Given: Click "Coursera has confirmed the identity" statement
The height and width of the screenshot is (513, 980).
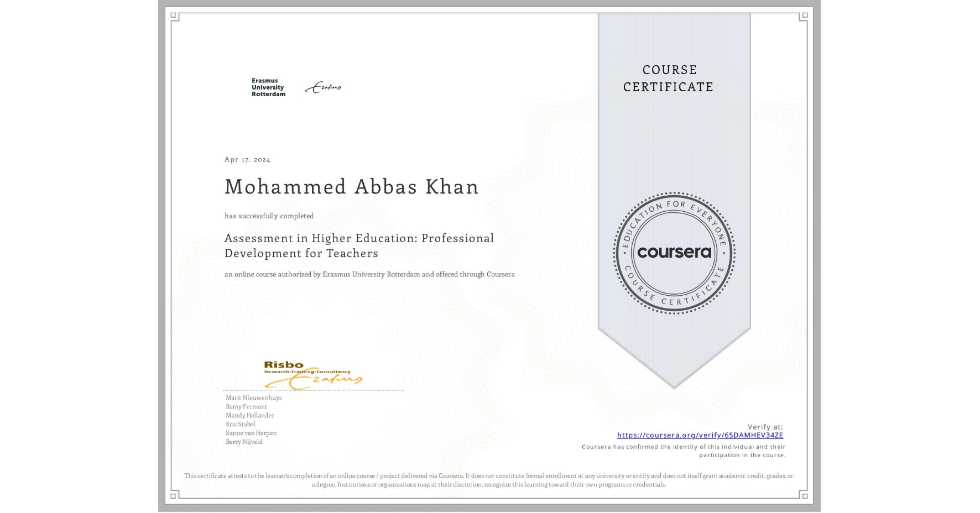Looking at the screenshot, I should click(x=684, y=451).
